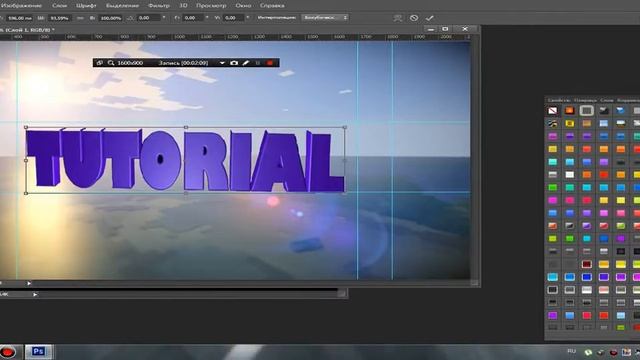
Task: Click the horizontal skew field
Action: [x=193, y=18]
